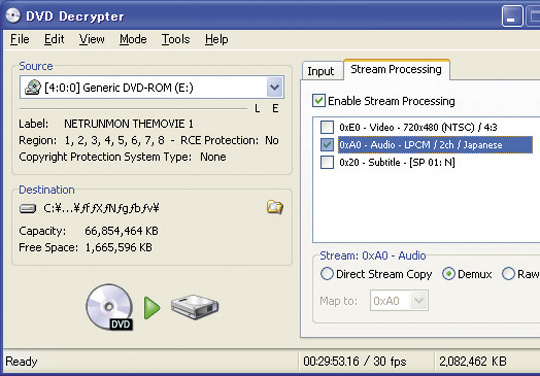Click the Capacity value 66,854,464 KB
The height and width of the screenshot is (376, 540).
(122, 230)
